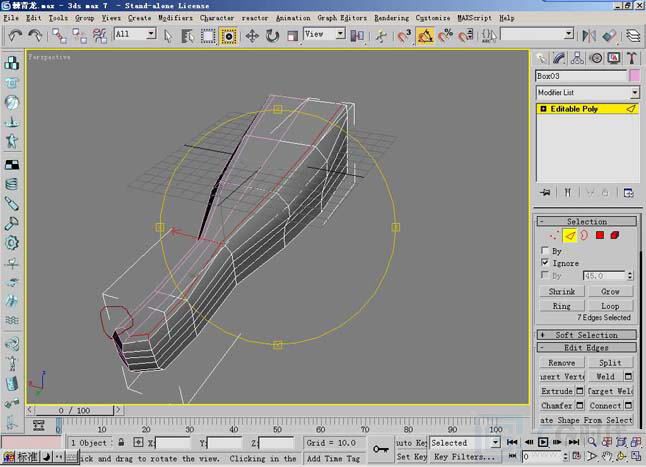The image size is (646, 467).
Task: Open the Named Selection Sets dropdown
Action: click(x=569, y=34)
